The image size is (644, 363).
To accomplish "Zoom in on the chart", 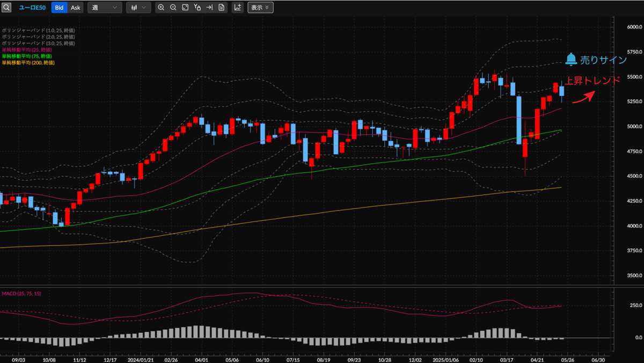I will [161, 8].
